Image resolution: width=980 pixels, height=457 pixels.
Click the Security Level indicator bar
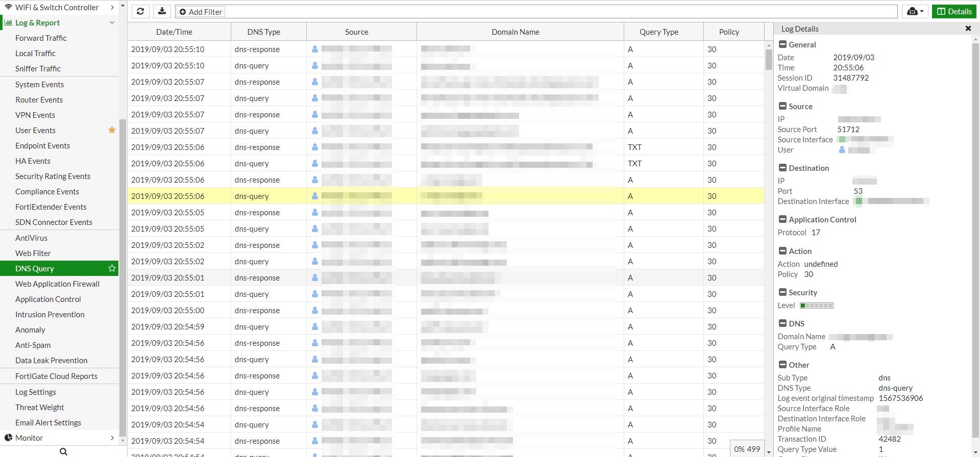tap(816, 306)
